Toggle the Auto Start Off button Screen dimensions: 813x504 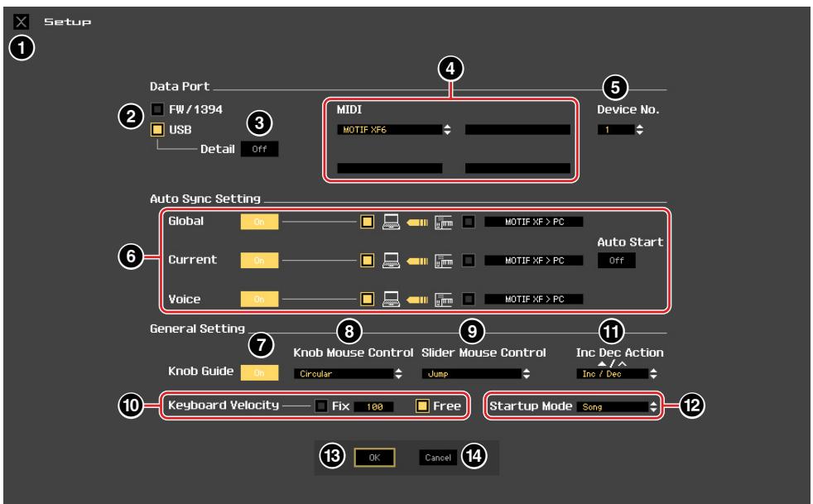pos(617,261)
